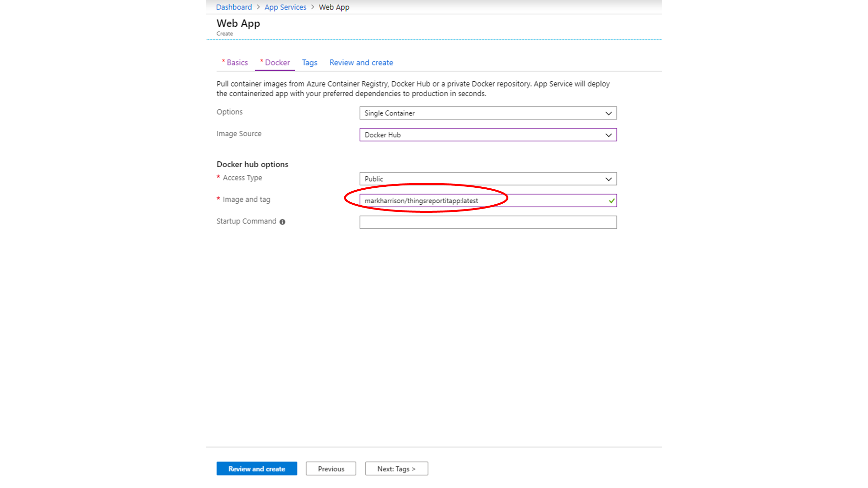Open the Access Type dropdown

(x=488, y=179)
